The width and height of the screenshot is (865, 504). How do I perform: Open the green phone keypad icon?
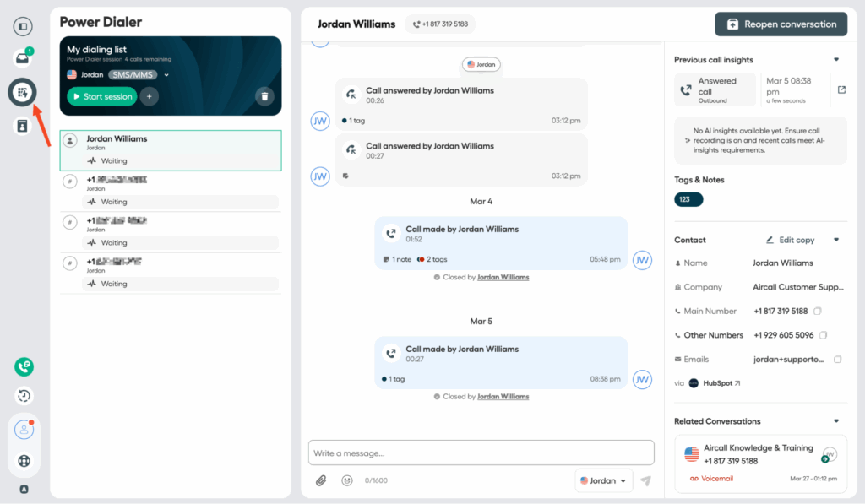coord(24,366)
